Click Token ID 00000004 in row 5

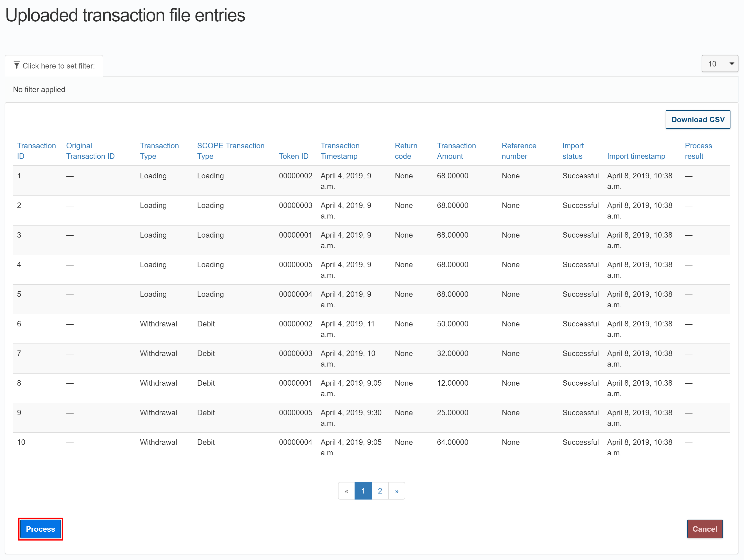(x=295, y=294)
